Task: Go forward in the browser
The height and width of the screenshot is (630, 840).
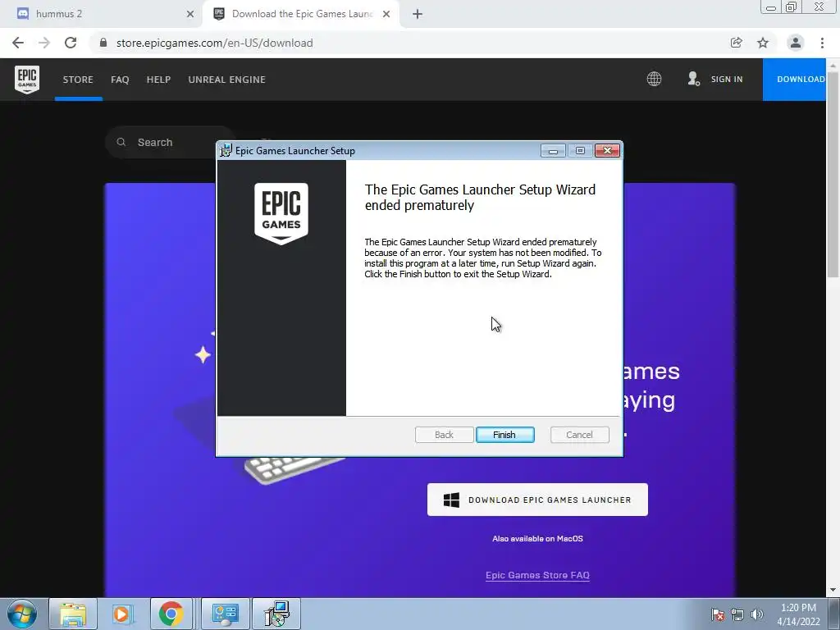Action: (x=44, y=43)
